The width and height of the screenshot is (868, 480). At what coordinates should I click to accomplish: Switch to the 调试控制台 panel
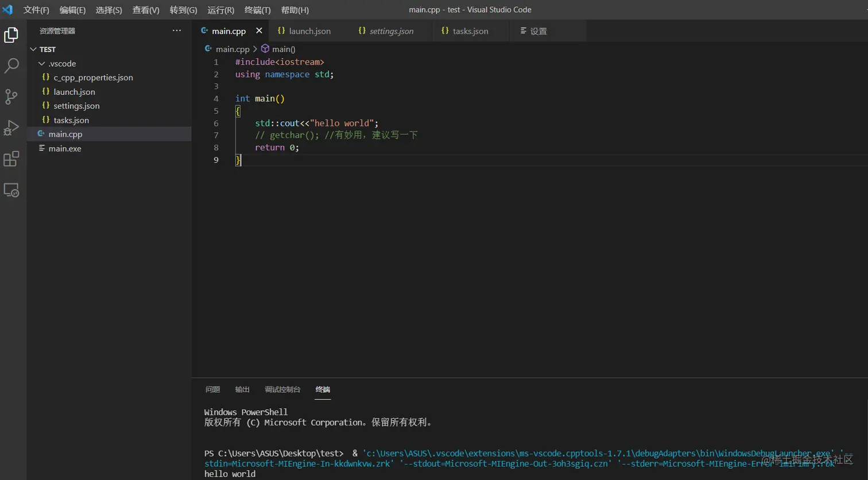click(282, 389)
